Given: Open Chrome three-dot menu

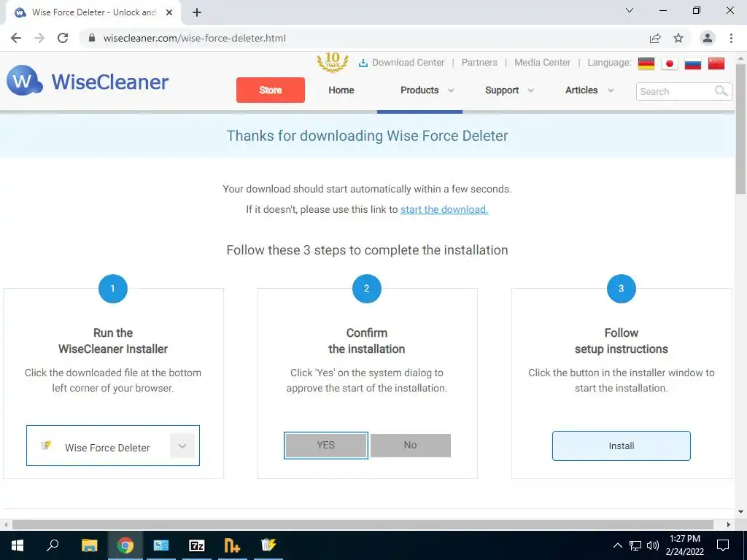Looking at the screenshot, I should point(731,38).
